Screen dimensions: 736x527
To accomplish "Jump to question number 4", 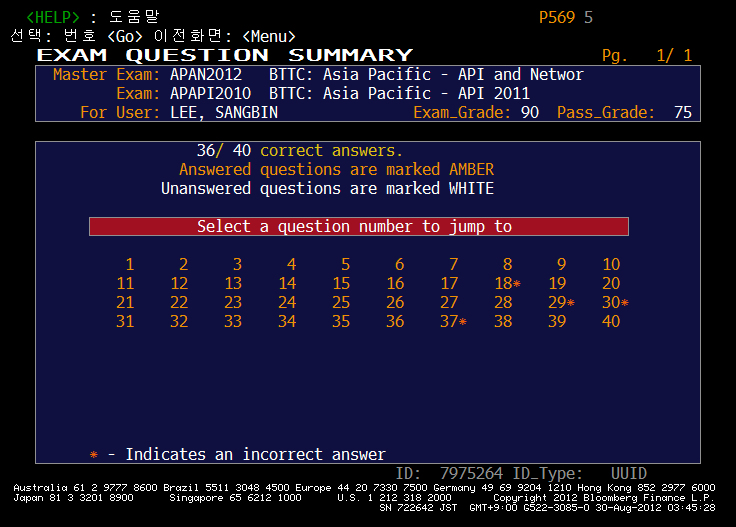I will coord(291,265).
